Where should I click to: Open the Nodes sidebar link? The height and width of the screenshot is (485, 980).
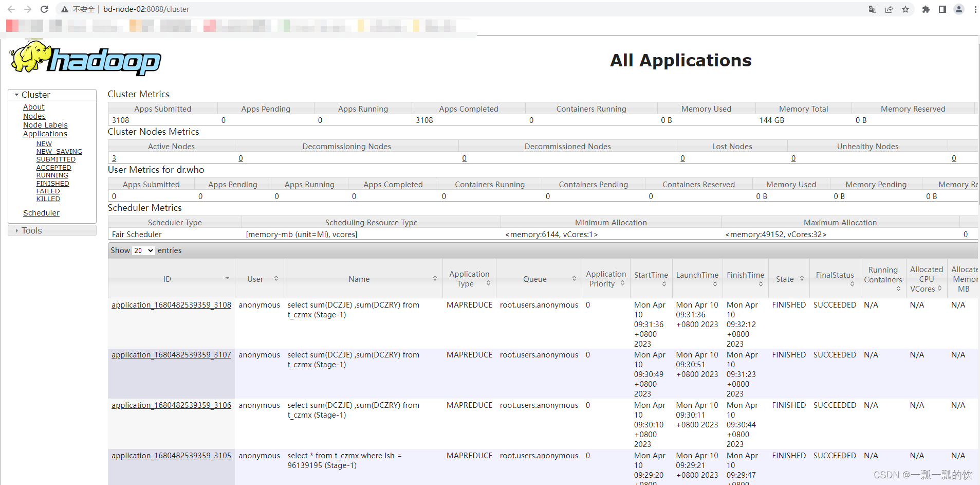34,116
